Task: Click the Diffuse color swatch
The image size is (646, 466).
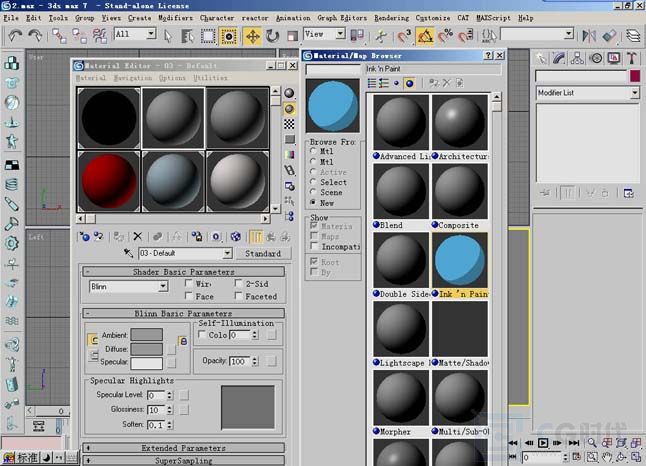Action: (x=147, y=349)
